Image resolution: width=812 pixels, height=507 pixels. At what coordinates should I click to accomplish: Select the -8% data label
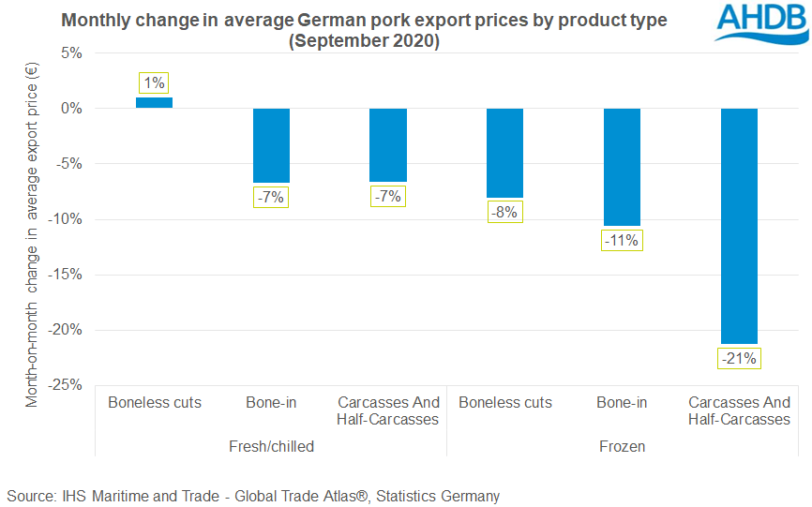coord(504,212)
